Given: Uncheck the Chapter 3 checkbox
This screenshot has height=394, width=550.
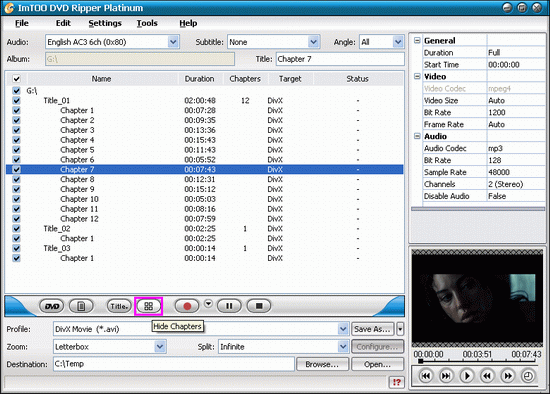Looking at the screenshot, I should (16, 130).
